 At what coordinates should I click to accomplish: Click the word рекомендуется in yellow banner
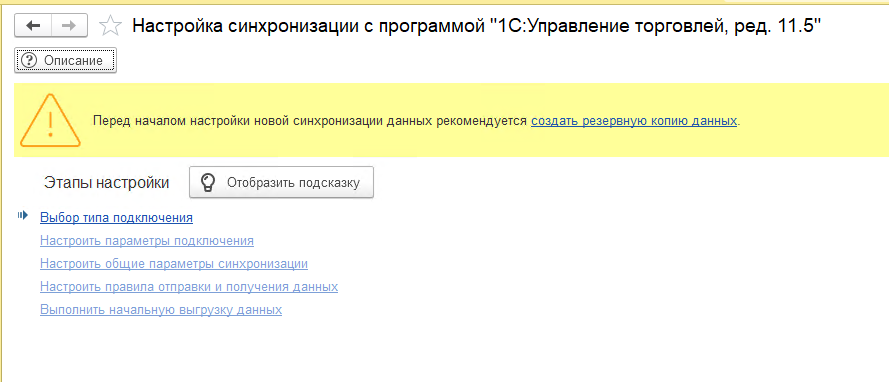482,121
